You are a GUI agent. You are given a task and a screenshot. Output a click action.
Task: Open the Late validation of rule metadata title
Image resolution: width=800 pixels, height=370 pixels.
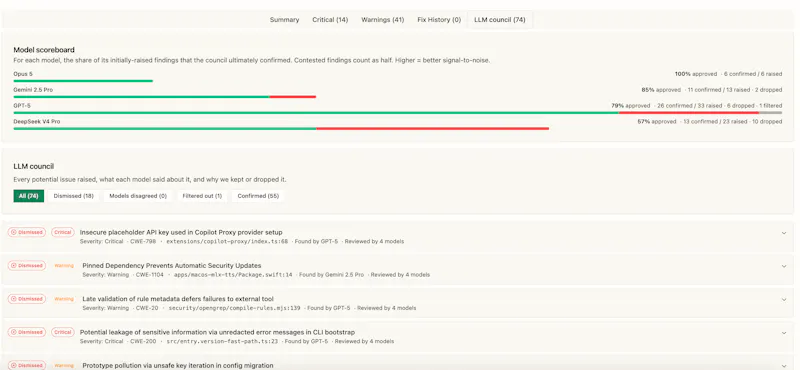click(178, 299)
